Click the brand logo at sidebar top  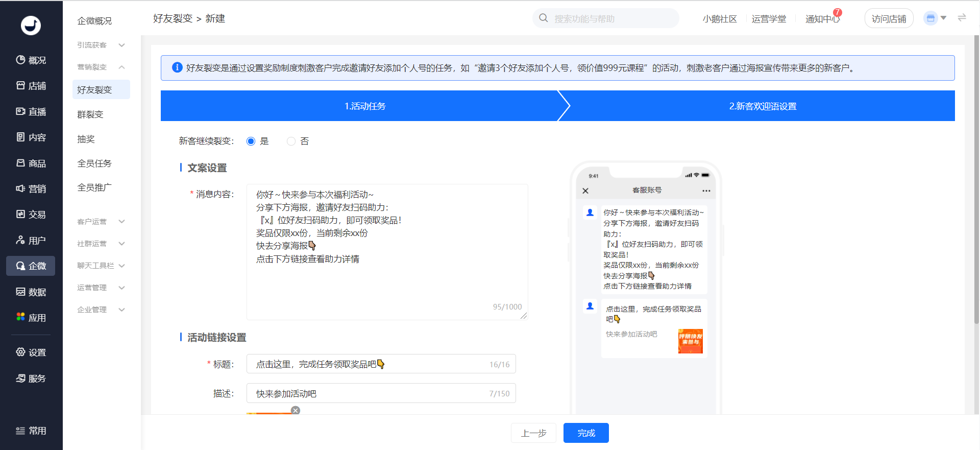click(31, 25)
